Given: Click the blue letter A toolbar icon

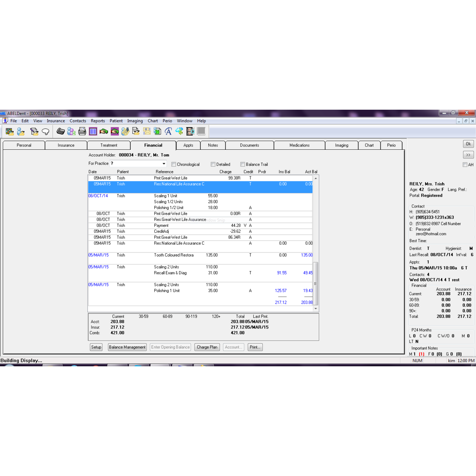Looking at the screenshot, I should (168, 131).
